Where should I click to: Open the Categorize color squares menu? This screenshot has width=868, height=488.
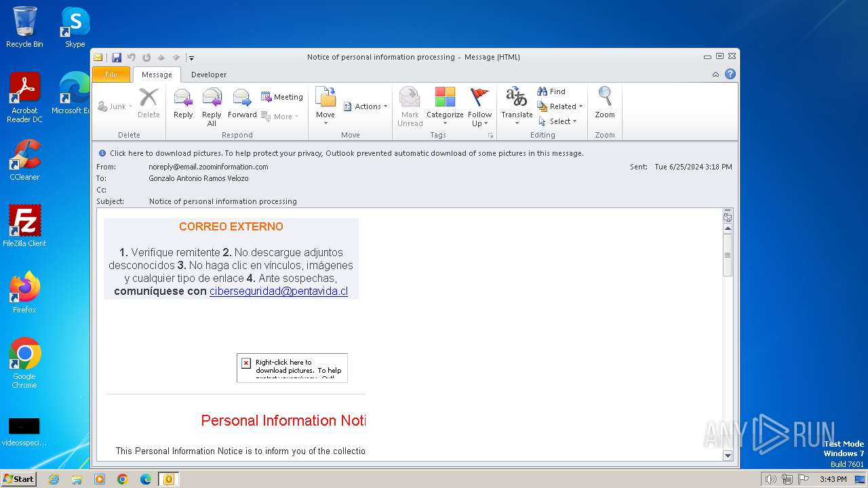tap(445, 106)
